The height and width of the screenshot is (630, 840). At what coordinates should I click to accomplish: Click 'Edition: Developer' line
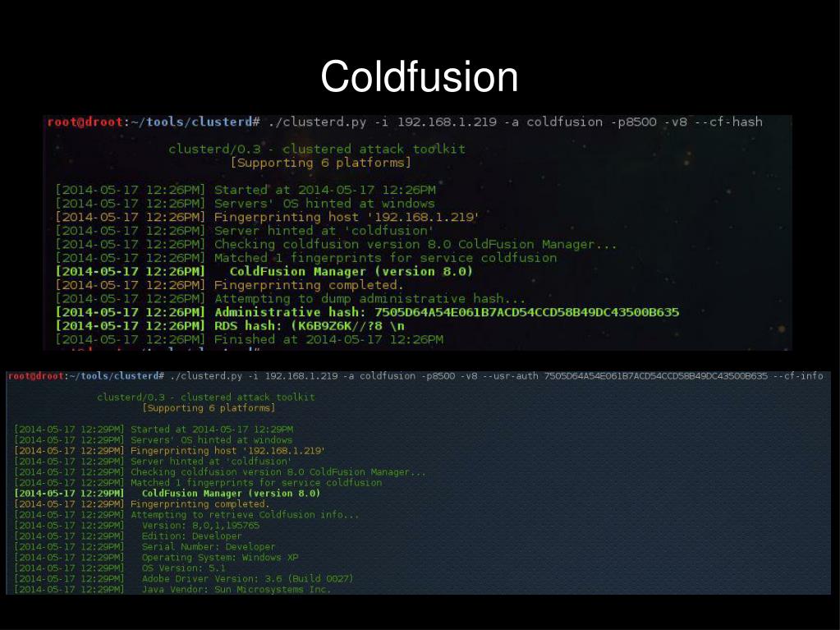(192, 536)
